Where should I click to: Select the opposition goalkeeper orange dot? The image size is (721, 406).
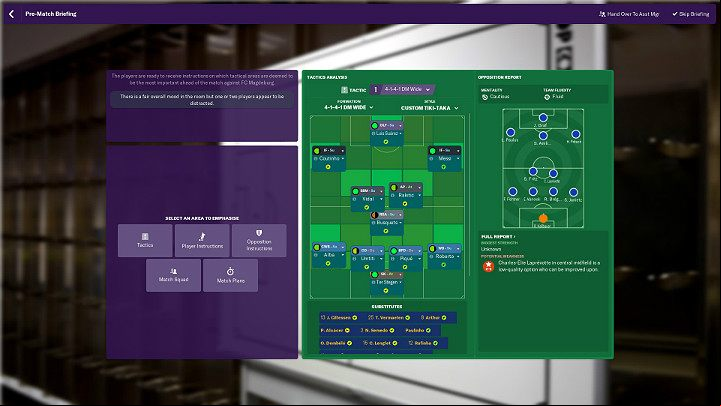coord(543,218)
